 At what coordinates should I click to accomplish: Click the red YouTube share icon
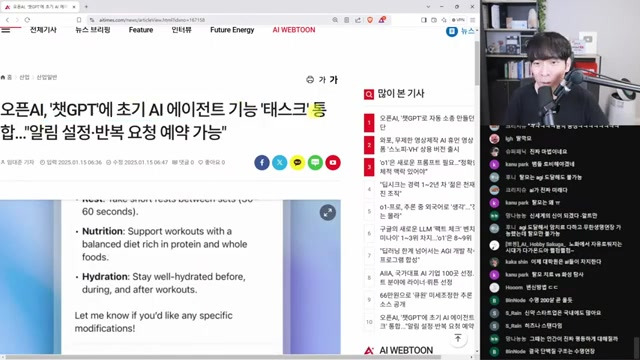click(333, 162)
